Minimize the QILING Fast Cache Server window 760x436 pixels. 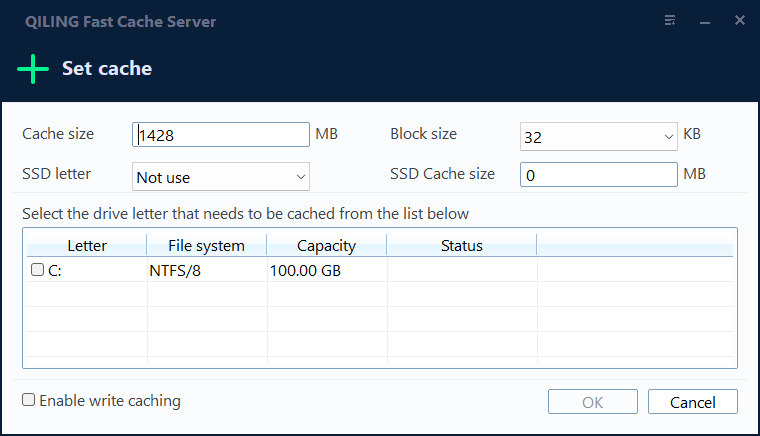click(x=705, y=20)
